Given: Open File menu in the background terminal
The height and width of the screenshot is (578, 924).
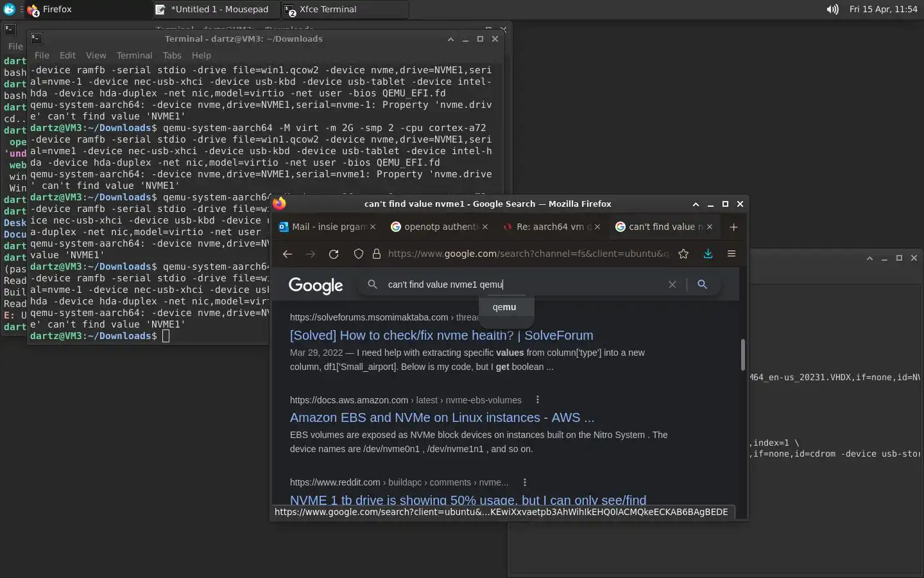Looking at the screenshot, I should (15, 46).
